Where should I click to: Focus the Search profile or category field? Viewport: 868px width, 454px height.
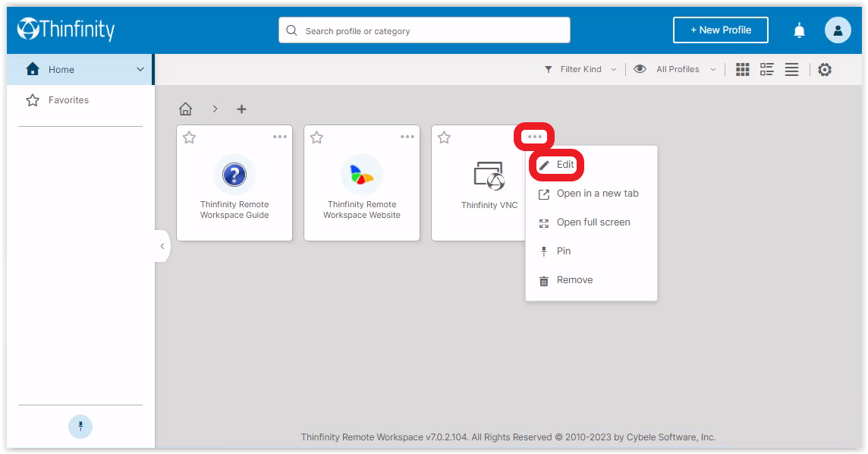(x=424, y=30)
